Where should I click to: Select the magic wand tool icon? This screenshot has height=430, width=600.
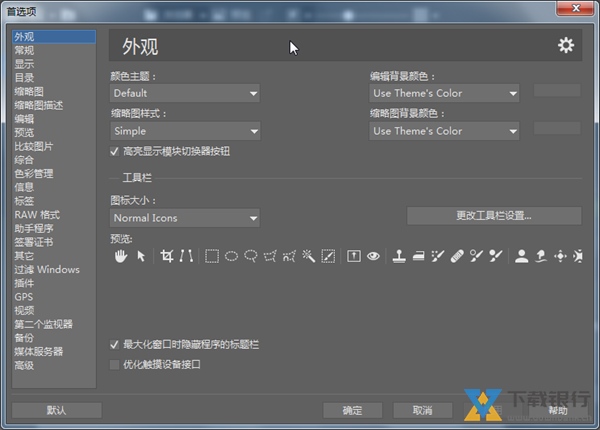[x=309, y=256]
